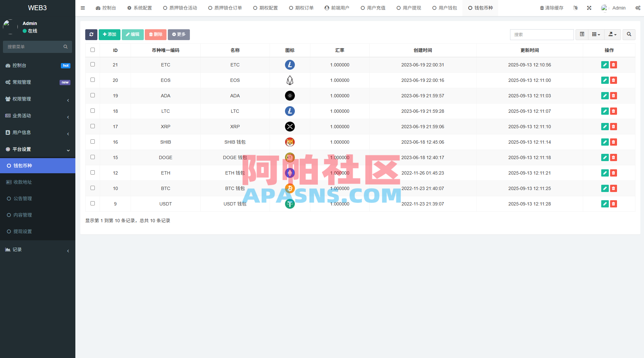Click the green edit icon for ETC row
Screen dimensions: 644x358
coord(605,65)
